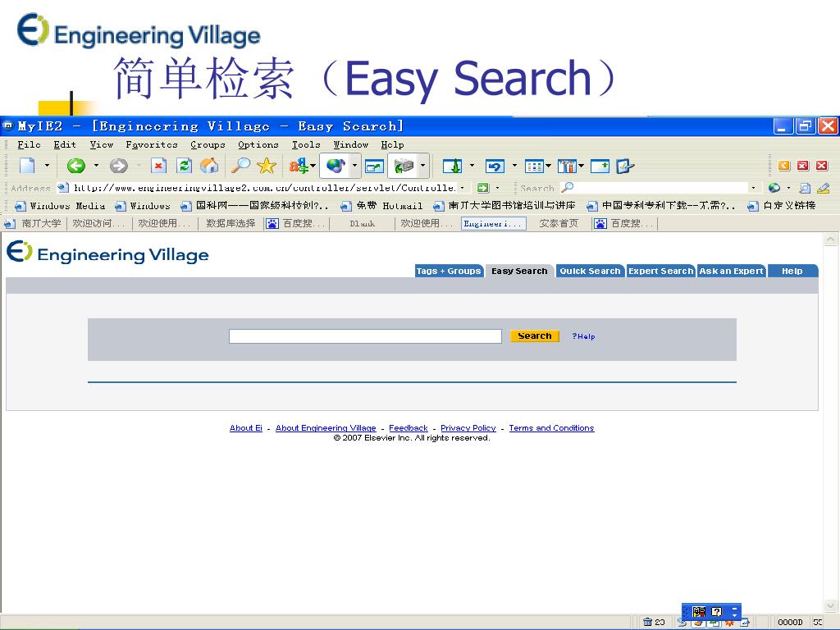Click the Favorites star icon
840x630 pixels.
[267, 166]
